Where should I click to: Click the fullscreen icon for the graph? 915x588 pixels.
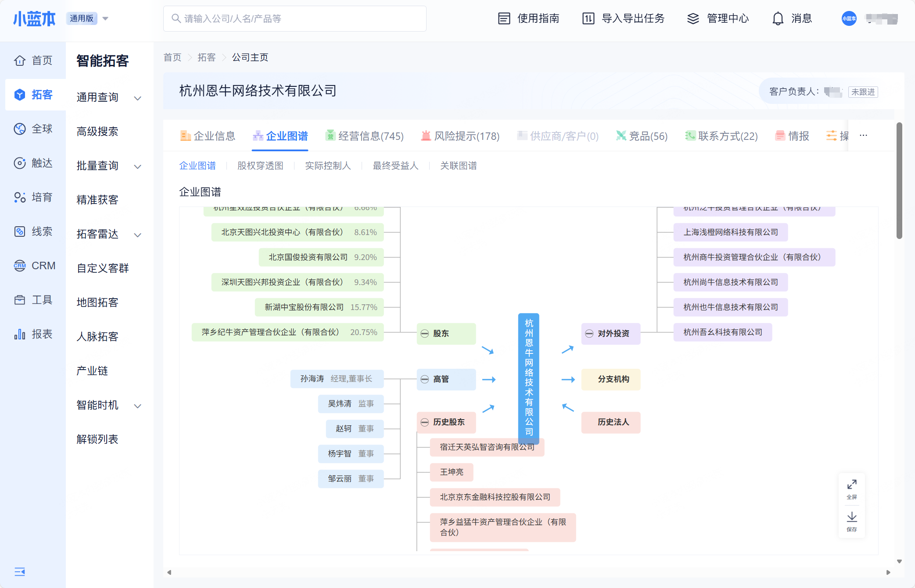coord(851,485)
